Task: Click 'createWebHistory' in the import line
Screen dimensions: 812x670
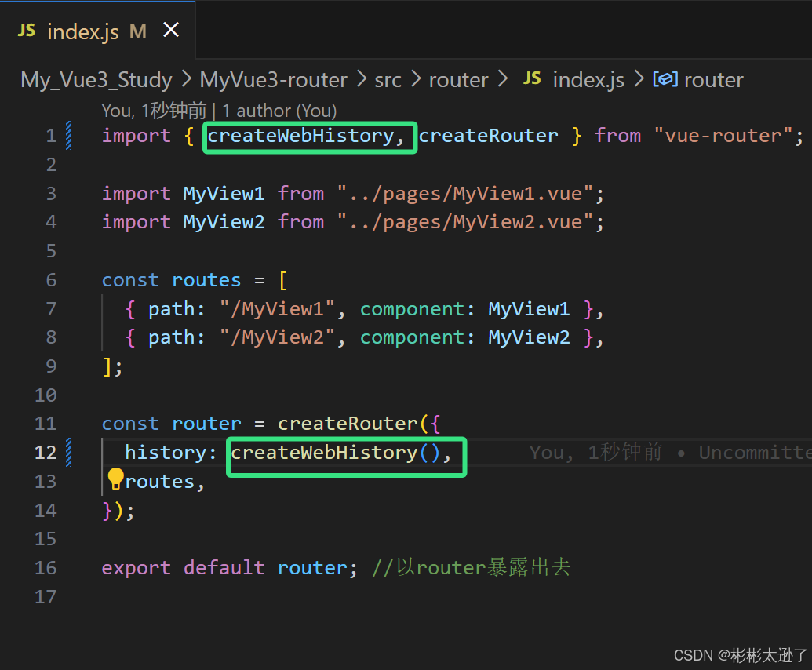Action: (x=300, y=137)
